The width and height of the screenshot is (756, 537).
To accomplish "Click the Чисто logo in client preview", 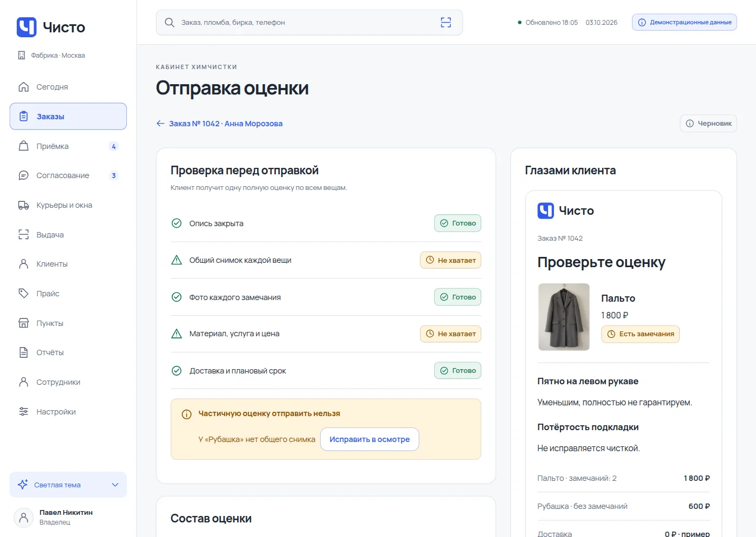I will [x=565, y=210].
